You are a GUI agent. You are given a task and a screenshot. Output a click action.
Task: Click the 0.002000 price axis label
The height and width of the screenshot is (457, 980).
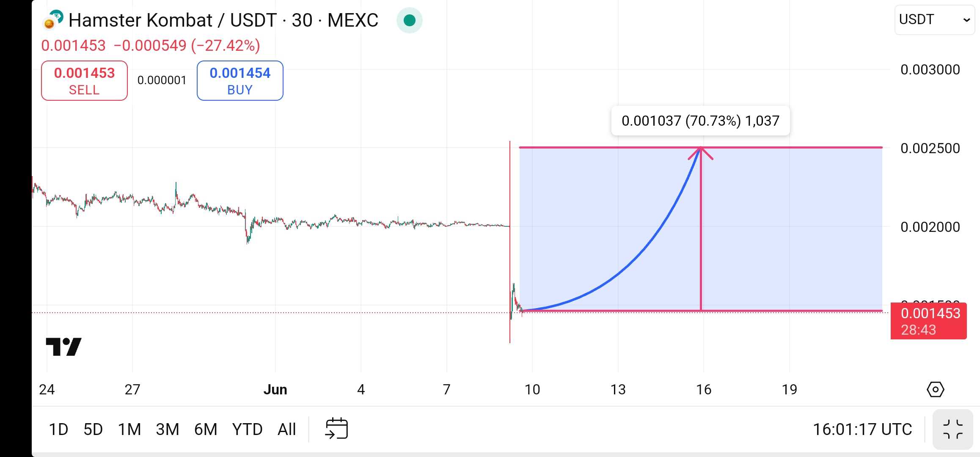click(930, 227)
